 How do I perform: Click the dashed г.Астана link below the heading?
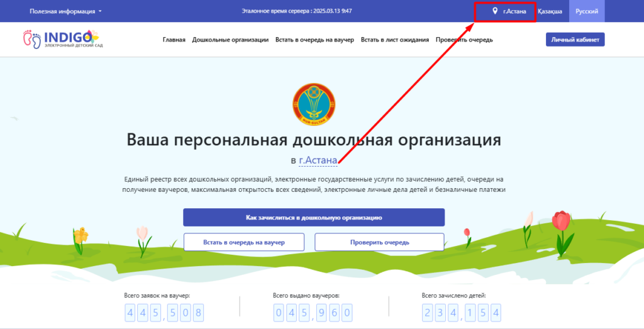click(x=318, y=160)
